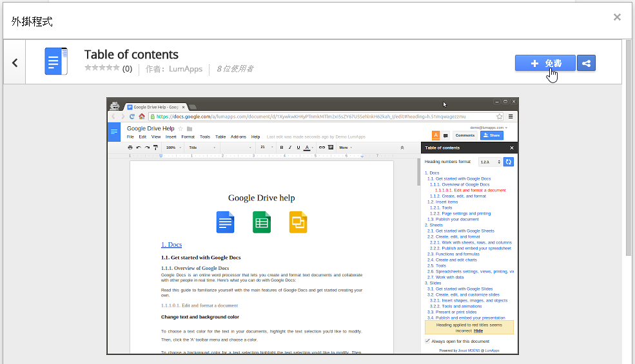Open the Table menu in preview
This screenshot has width=635, height=364.
point(220,137)
